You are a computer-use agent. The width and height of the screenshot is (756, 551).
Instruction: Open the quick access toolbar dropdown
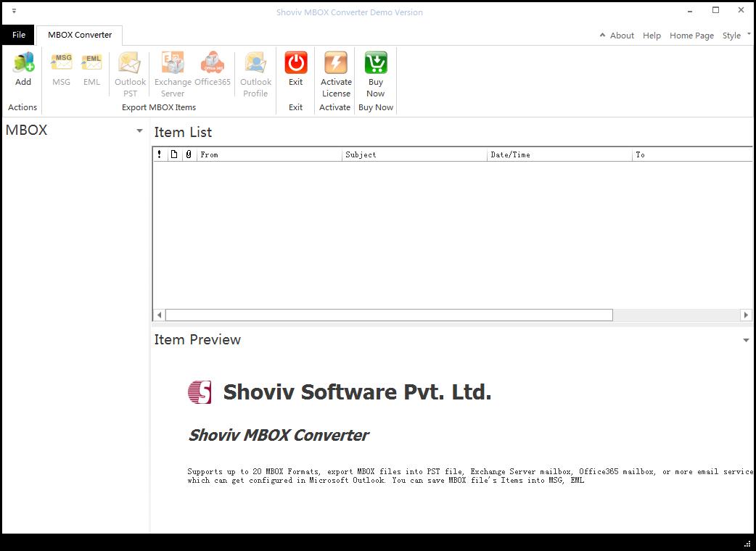(14, 11)
